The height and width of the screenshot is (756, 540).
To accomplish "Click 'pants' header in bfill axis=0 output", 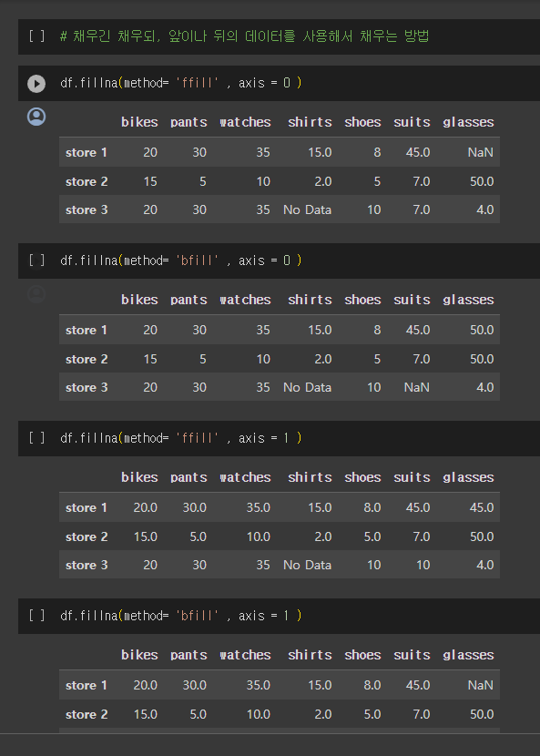I will tap(188, 300).
